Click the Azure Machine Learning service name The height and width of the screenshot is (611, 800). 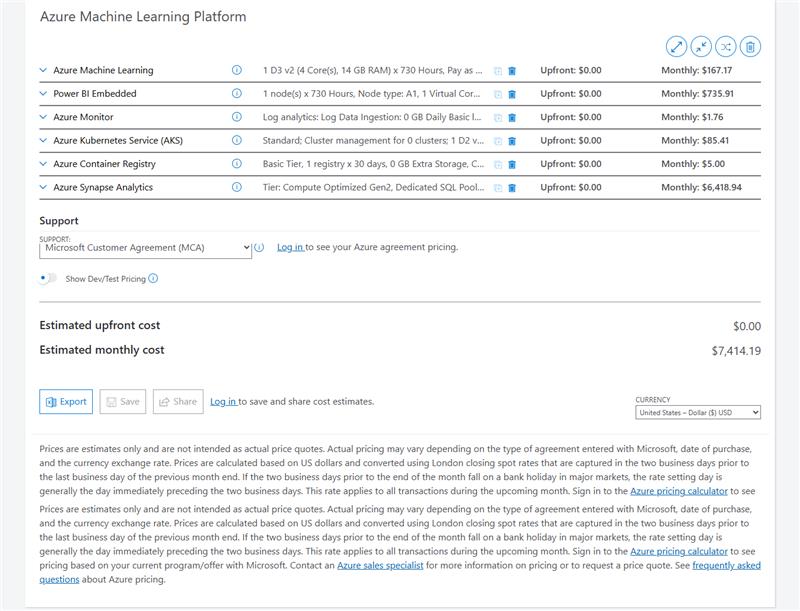(103, 70)
